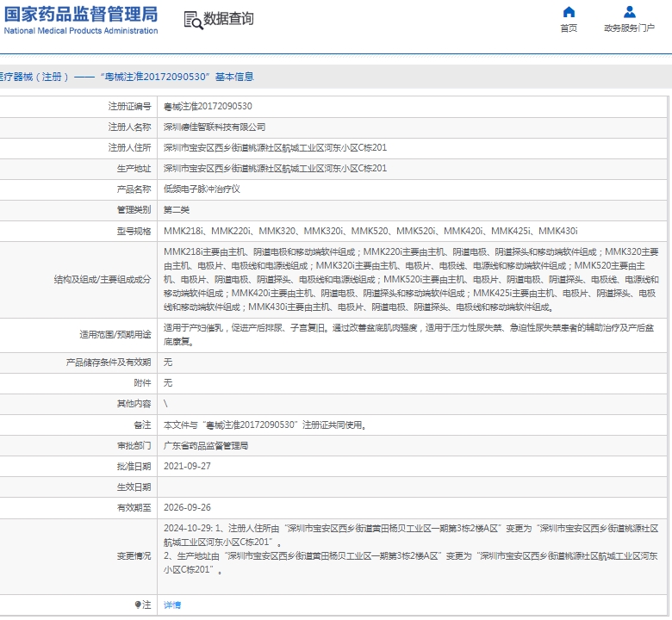The image size is (672, 620).
Task: Click the 数据查询 search document icon
Action: coord(193,20)
